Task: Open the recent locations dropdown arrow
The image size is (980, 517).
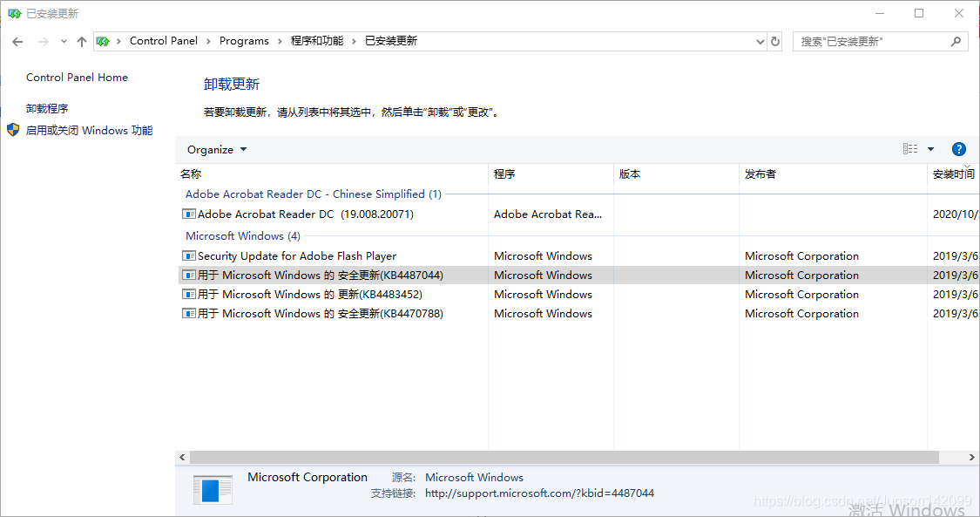Action: pos(64,42)
